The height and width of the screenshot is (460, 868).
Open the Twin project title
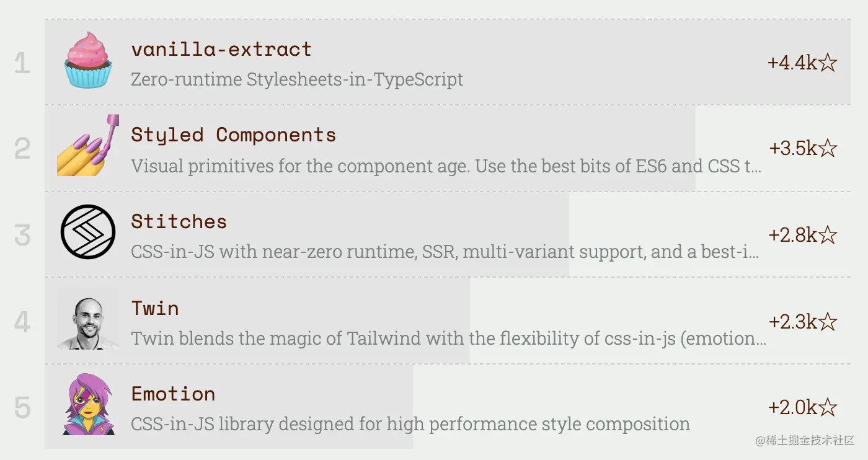pos(155,308)
